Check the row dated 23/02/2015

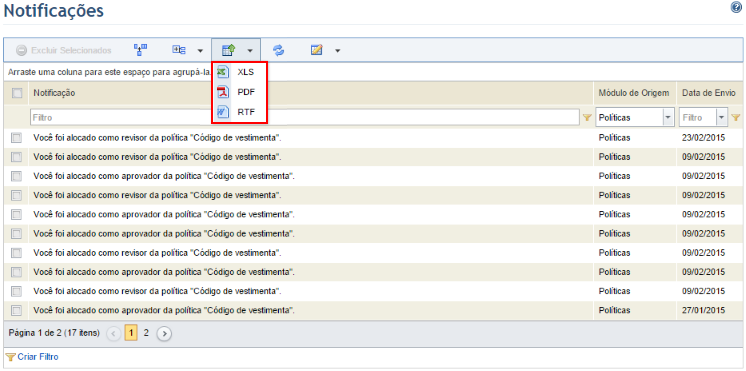16,138
